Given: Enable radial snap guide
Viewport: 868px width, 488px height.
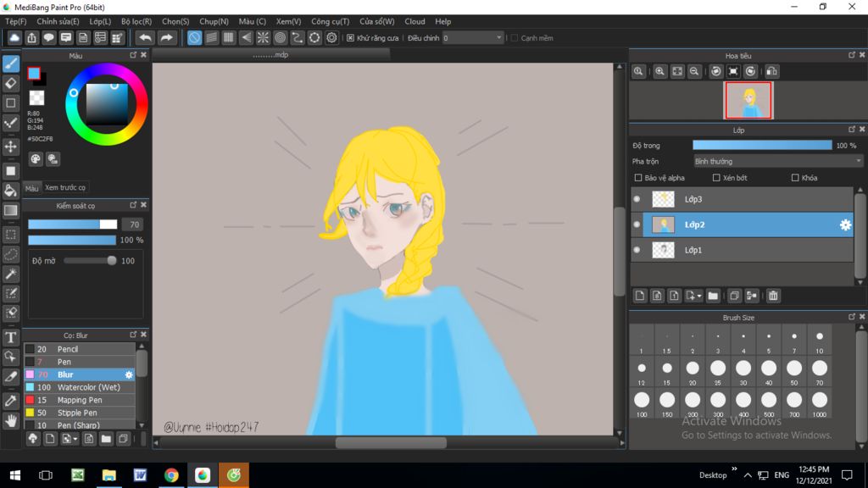Looking at the screenshot, I should pos(263,37).
